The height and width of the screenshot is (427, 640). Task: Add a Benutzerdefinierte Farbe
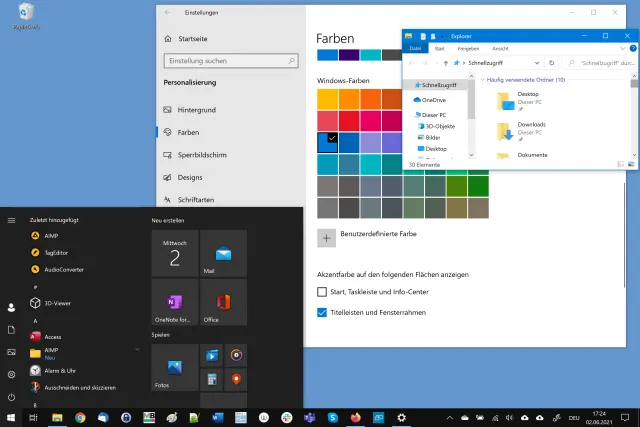(327, 238)
